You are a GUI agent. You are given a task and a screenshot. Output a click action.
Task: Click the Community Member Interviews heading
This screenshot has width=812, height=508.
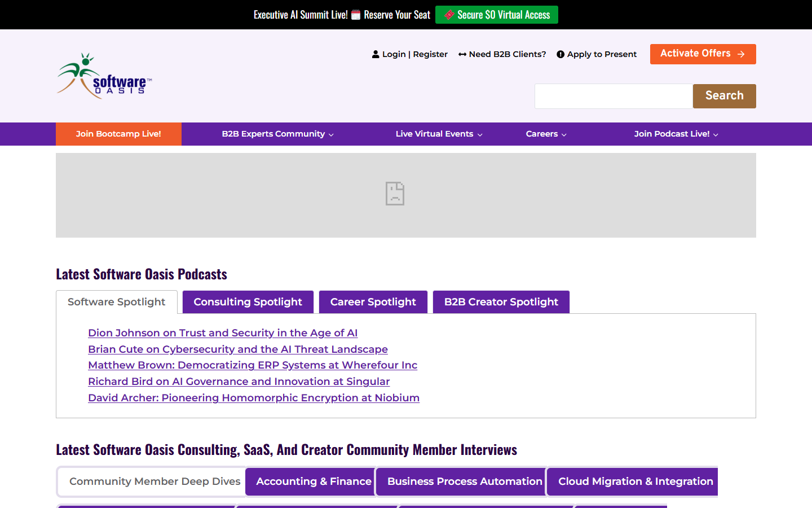tap(286, 450)
